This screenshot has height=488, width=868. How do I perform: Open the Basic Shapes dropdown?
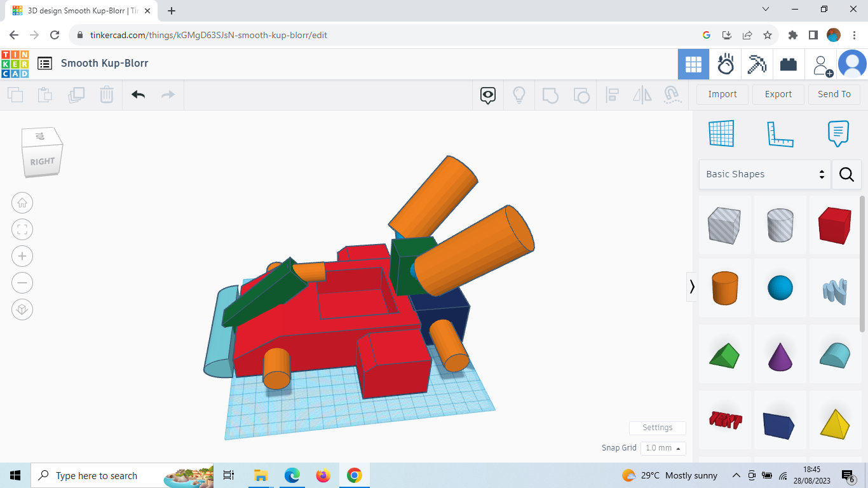coord(763,174)
